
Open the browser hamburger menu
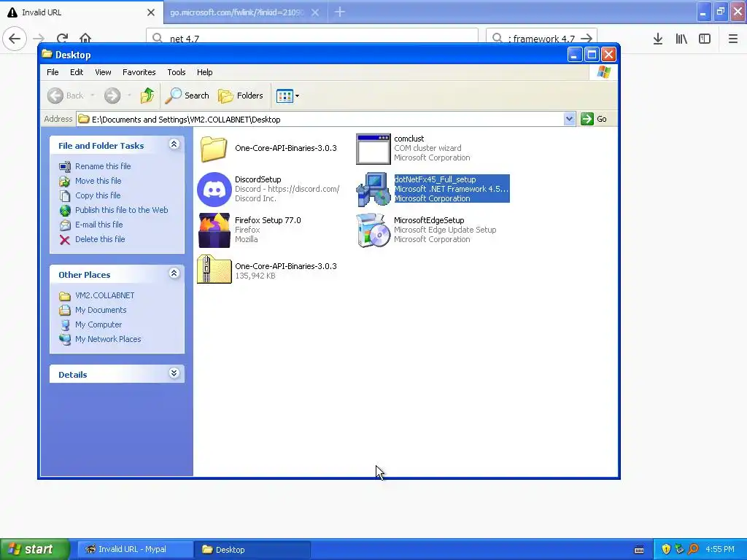click(x=733, y=39)
